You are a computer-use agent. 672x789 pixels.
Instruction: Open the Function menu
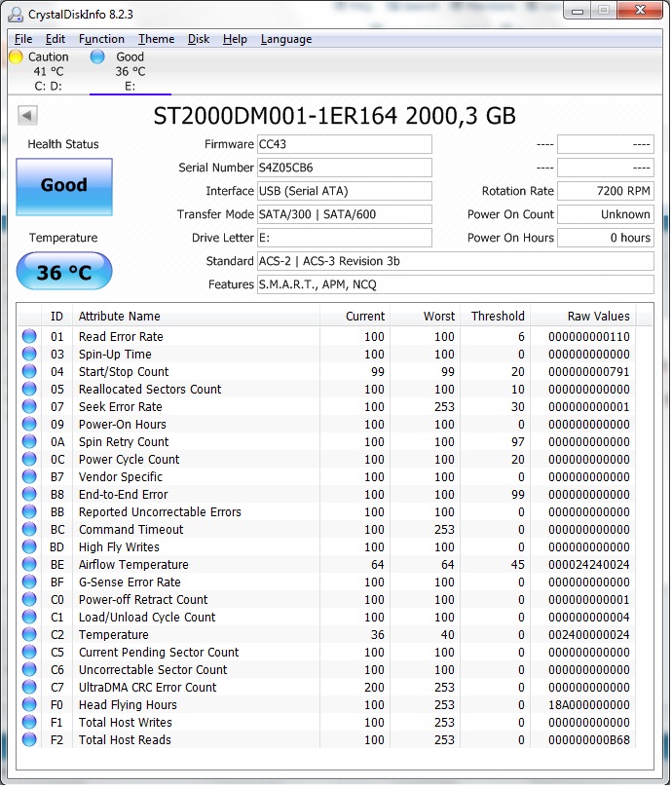coord(101,39)
